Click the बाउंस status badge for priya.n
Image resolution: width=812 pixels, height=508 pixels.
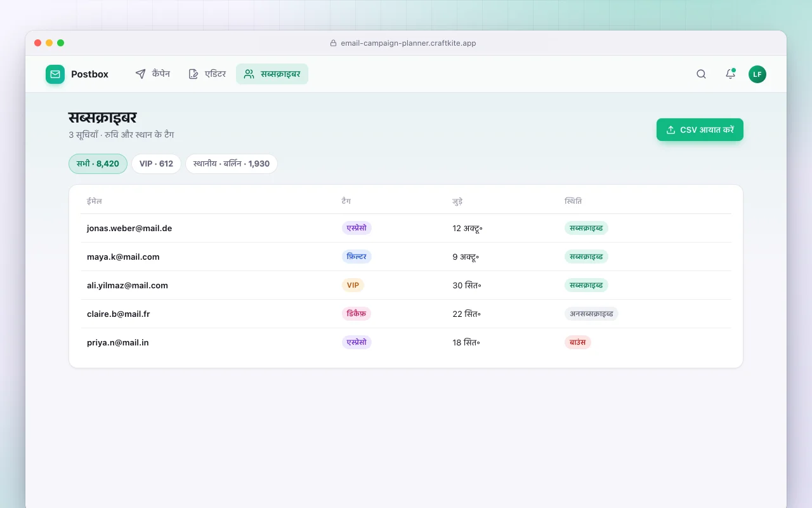click(x=577, y=342)
